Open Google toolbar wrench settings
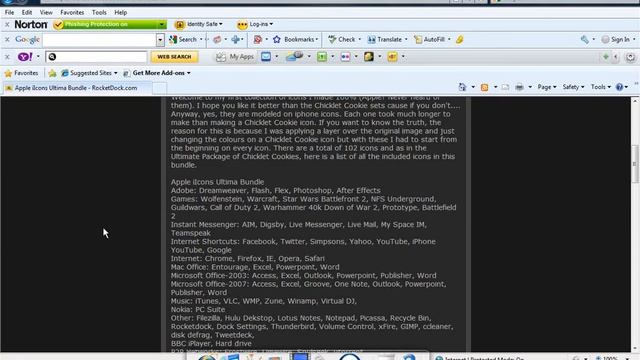640x360 pixels. (584, 40)
